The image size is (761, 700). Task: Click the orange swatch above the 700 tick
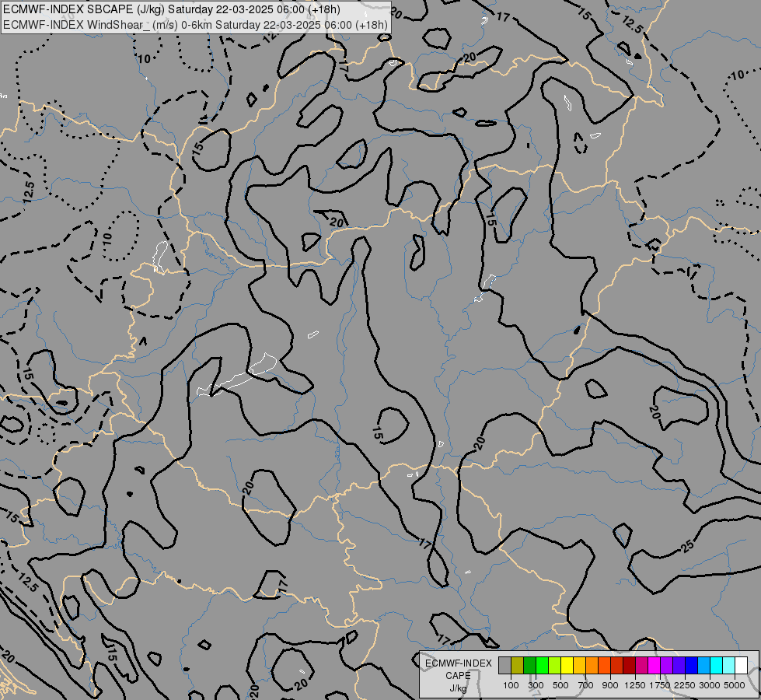[592, 666]
